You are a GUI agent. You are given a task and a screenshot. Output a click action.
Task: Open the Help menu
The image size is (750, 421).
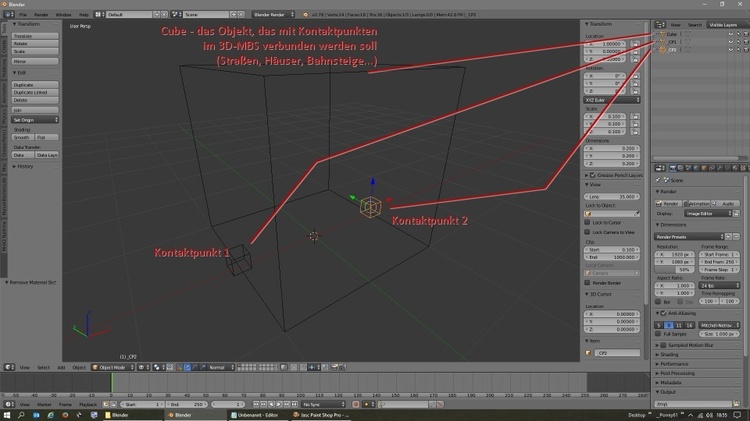pos(84,15)
